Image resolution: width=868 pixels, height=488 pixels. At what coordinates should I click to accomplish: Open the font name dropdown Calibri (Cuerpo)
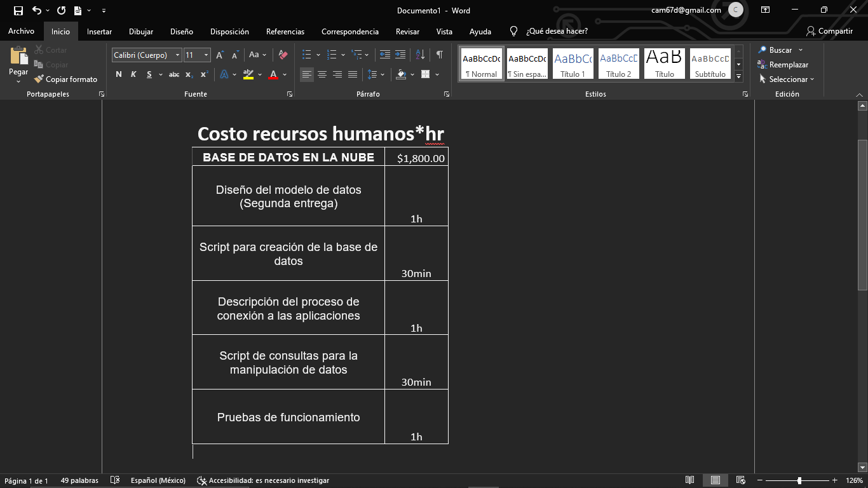point(178,55)
